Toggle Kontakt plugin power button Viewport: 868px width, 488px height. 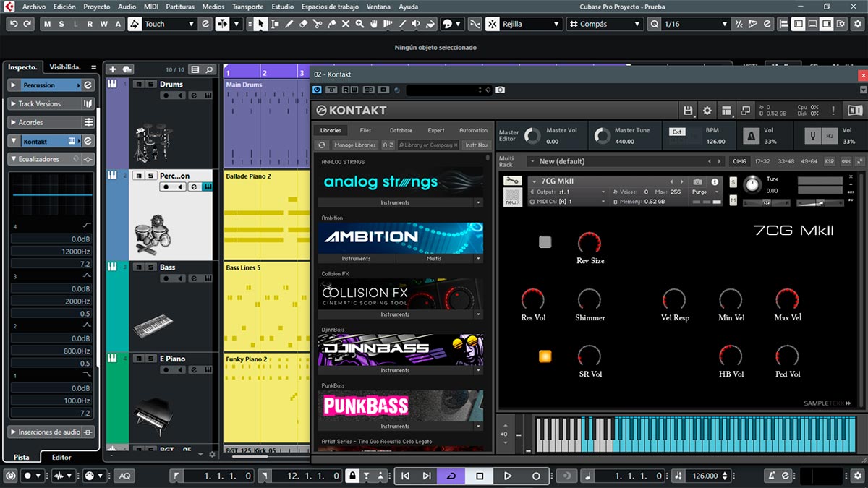pos(317,90)
